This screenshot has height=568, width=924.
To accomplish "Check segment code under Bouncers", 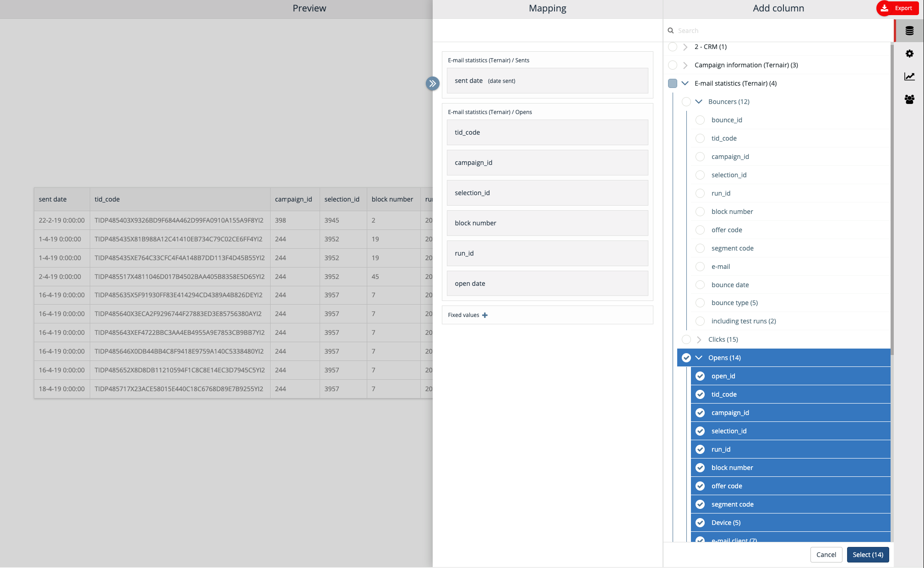I will point(700,248).
